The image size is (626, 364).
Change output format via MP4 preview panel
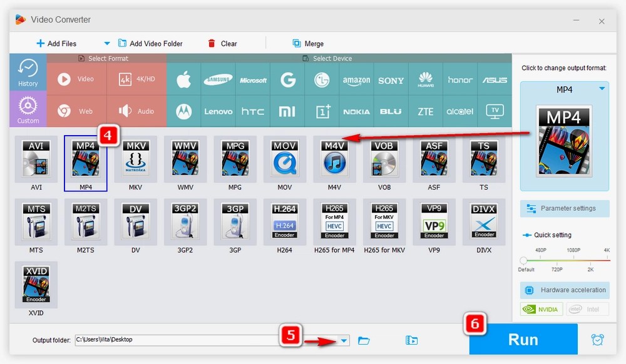[x=563, y=142]
